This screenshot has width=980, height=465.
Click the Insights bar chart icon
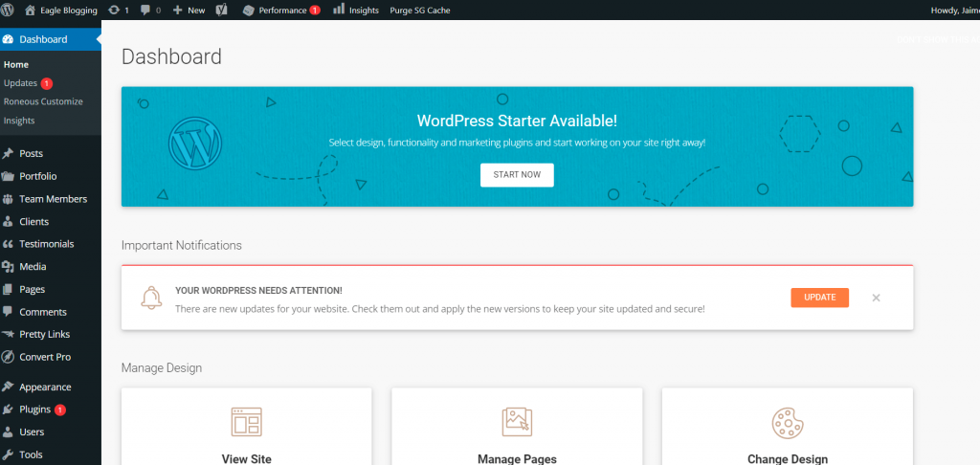tap(339, 9)
